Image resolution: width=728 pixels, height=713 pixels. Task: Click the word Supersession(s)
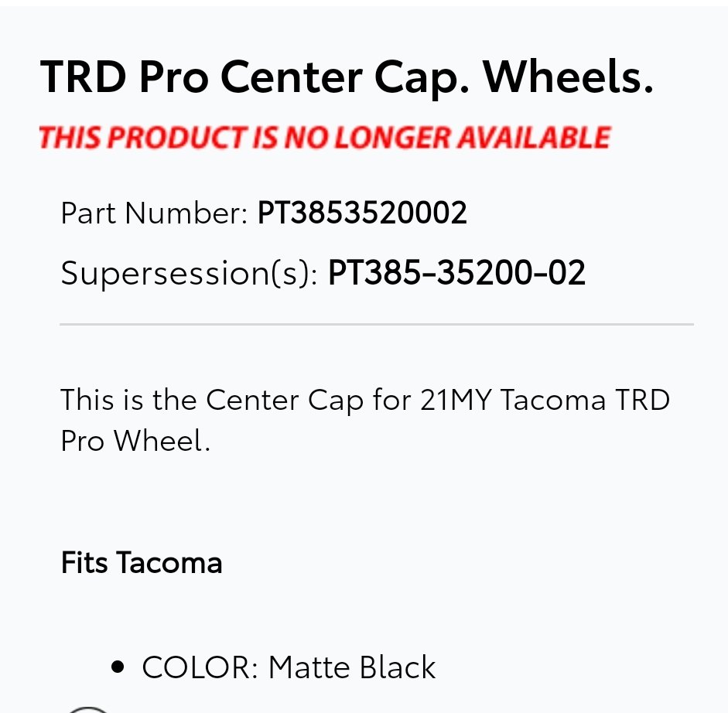[x=189, y=274]
